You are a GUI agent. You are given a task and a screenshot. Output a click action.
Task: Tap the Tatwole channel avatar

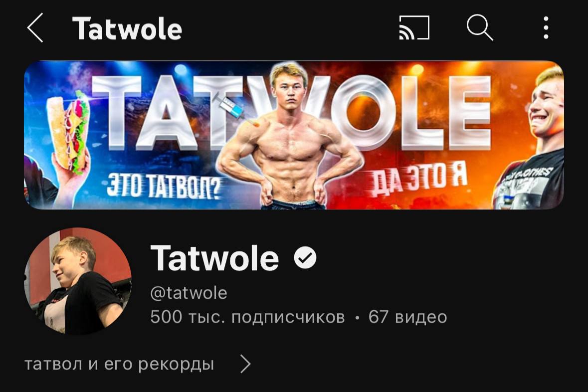[x=78, y=281]
